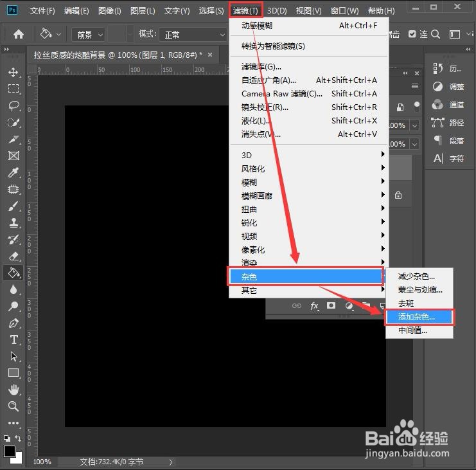Open the fill source 前景 dropdown
Image resolution: width=476 pixels, height=470 pixels.
tap(89, 35)
